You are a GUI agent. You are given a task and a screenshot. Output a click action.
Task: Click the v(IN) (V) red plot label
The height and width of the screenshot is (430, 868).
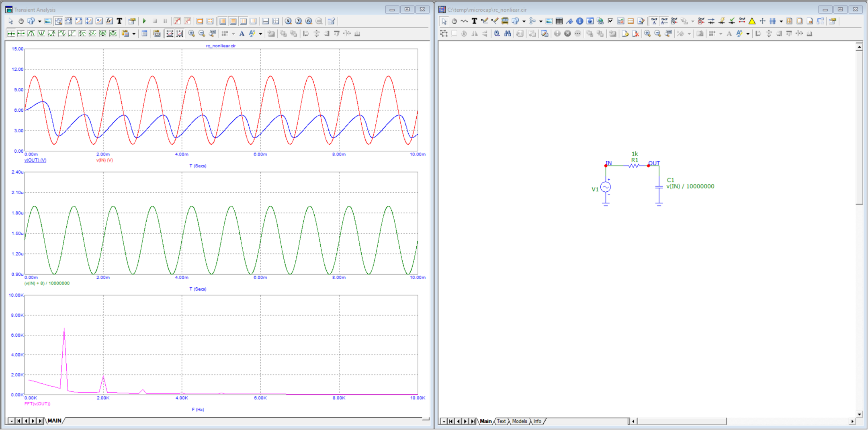click(104, 160)
